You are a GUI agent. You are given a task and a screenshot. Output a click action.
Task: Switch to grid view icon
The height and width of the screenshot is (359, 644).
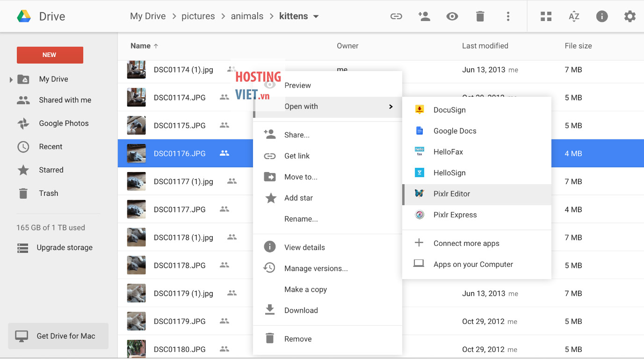[x=546, y=16]
